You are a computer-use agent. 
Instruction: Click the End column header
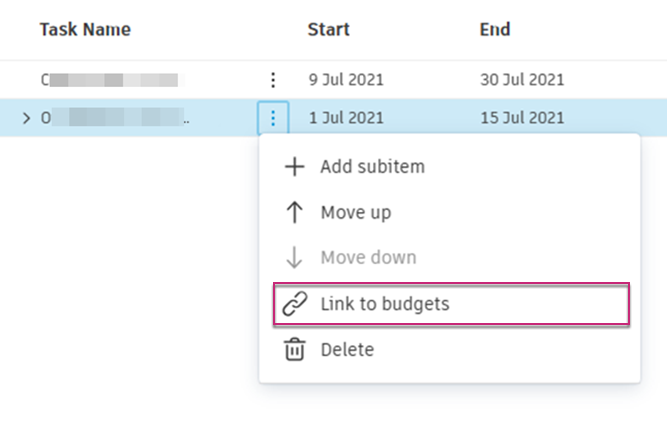[495, 29]
